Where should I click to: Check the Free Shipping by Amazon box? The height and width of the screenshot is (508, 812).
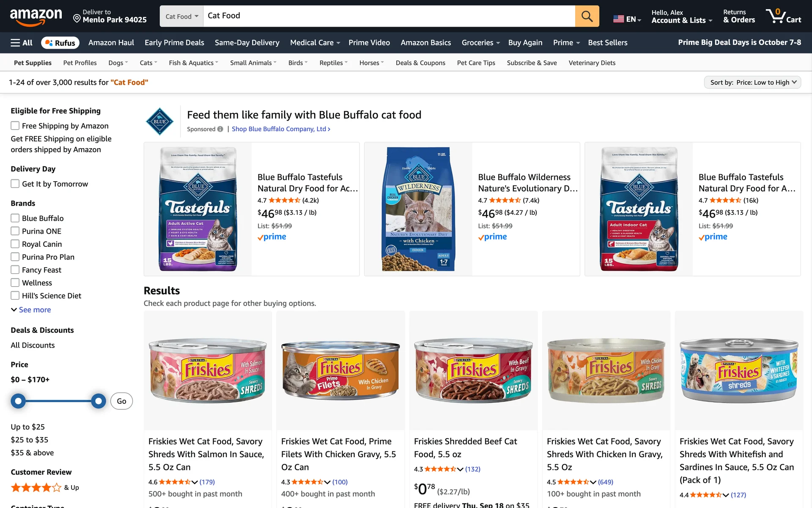click(x=15, y=126)
